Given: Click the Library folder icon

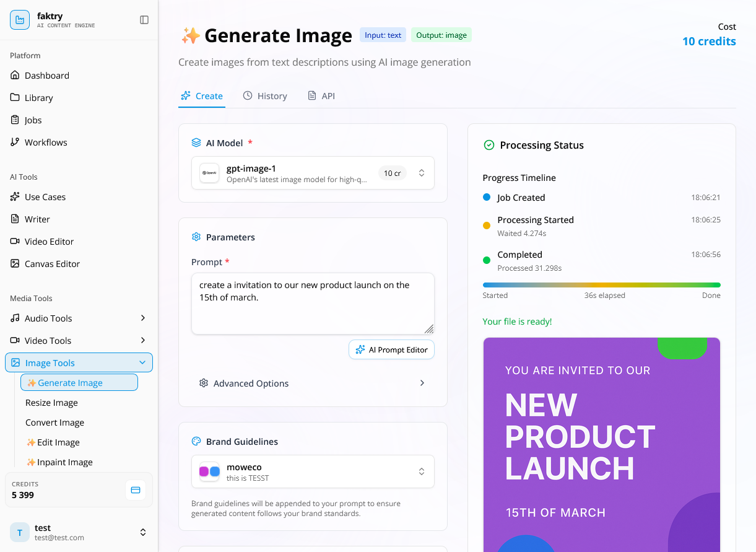Looking at the screenshot, I should coord(15,97).
